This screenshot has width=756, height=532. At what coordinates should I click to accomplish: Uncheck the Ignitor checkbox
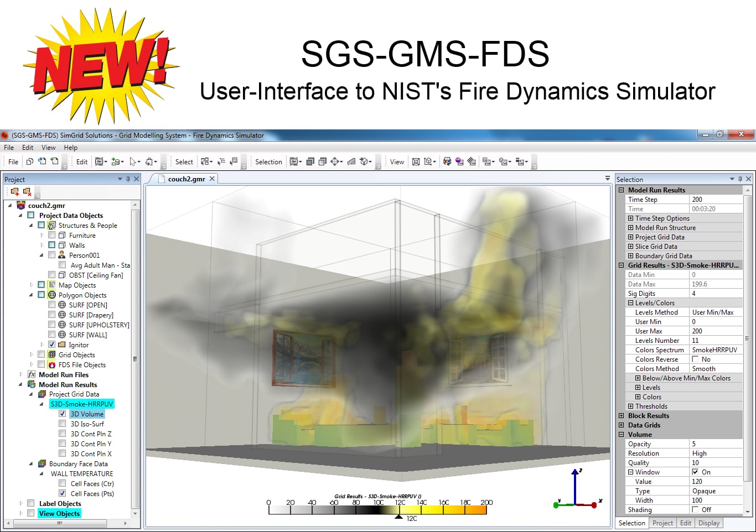click(x=51, y=345)
